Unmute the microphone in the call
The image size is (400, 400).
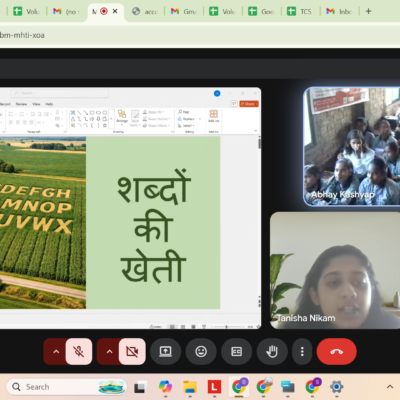79,351
